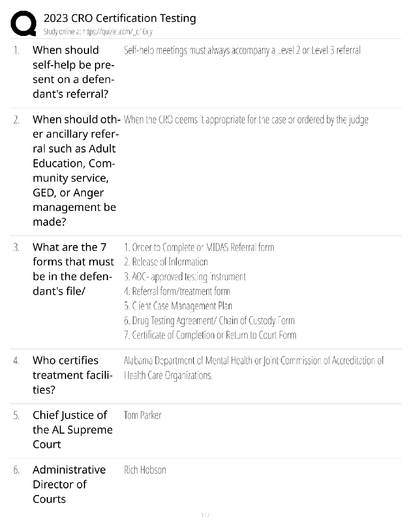Click the answer about CRO deeming it appropriate
This screenshot has height=532, width=411.
tap(246, 120)
